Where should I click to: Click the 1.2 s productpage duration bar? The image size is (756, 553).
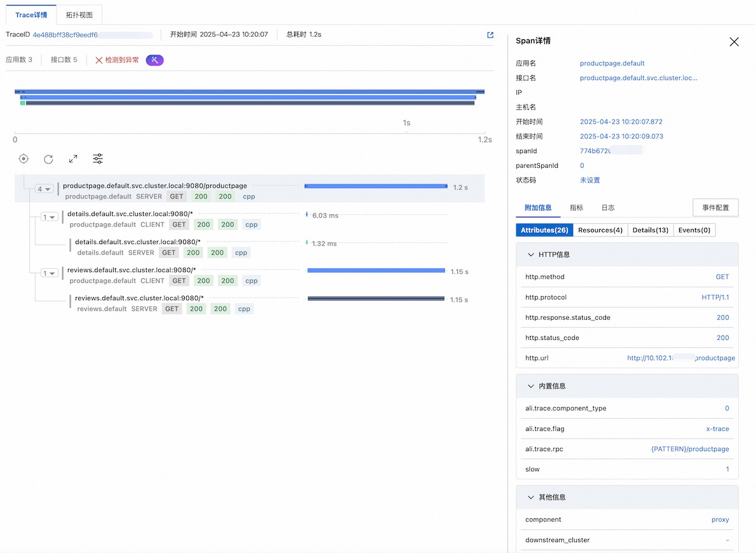(x=376, y=186)
